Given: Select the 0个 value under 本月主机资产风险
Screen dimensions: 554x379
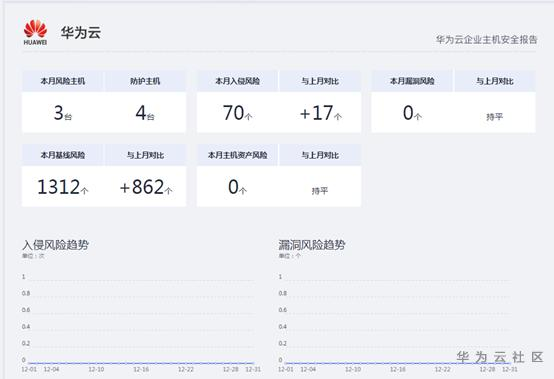Looking at the screenshot, I should coord(237,187).
